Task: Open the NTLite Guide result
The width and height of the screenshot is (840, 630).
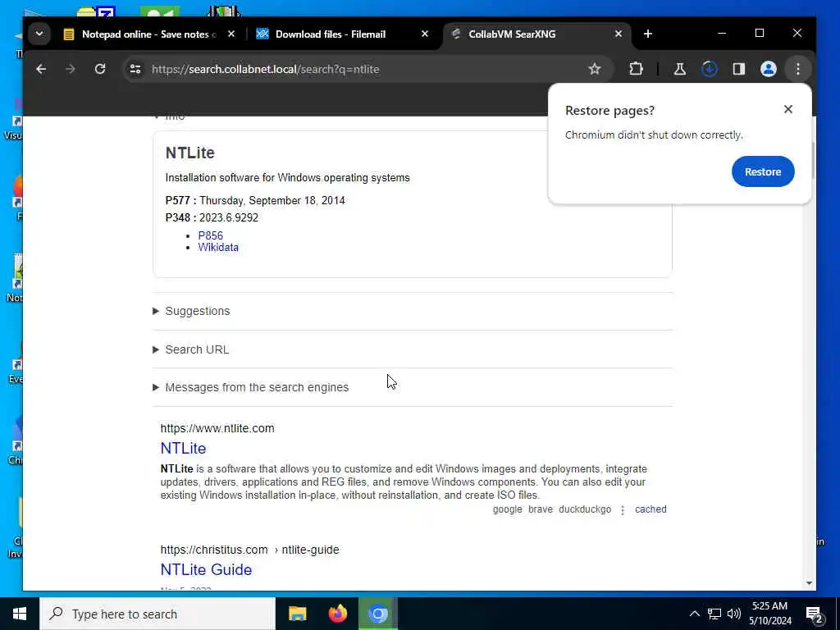Action: (206, 569)
